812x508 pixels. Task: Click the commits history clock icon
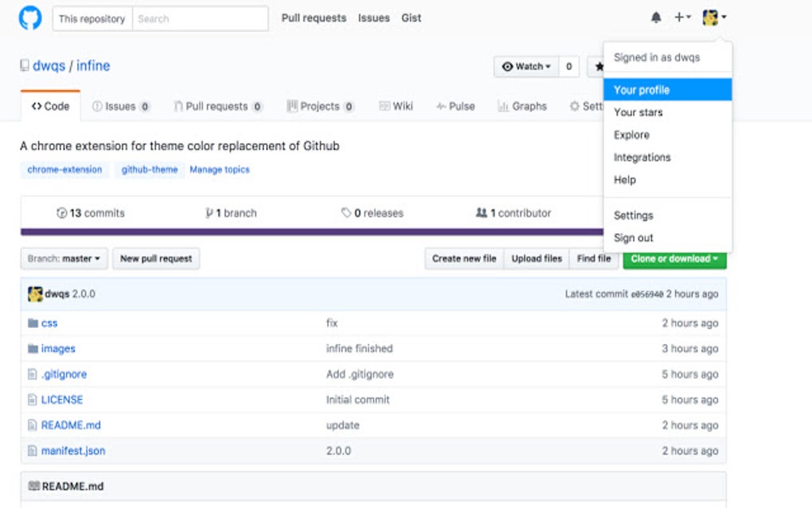[61, 213]
